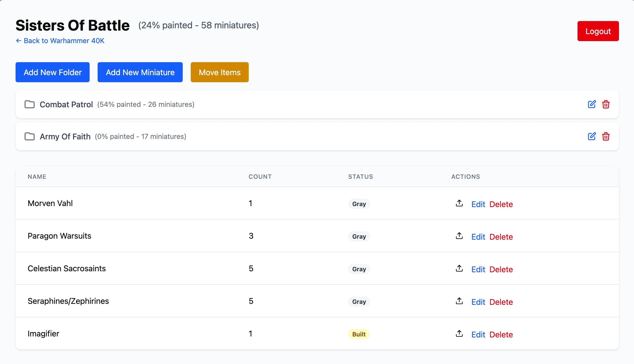
Task: Open the Combat Patrol folder
Action: tap(66, 104)
